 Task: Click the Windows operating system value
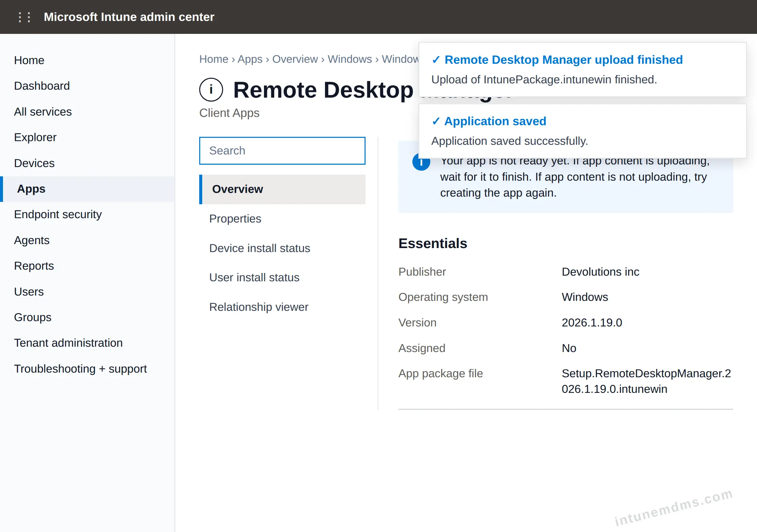585,297
